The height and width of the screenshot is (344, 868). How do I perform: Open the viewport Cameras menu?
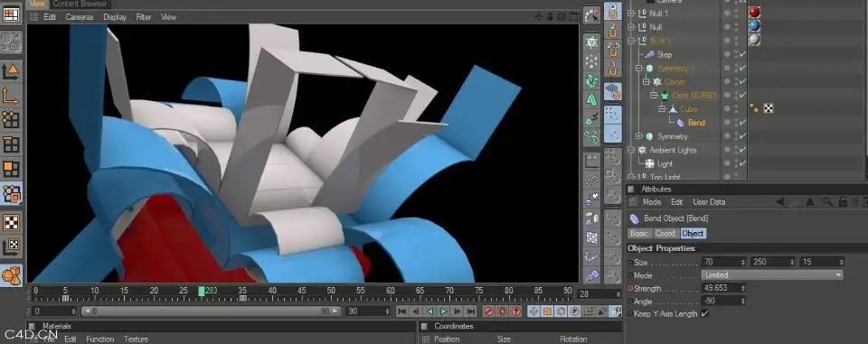80,17
